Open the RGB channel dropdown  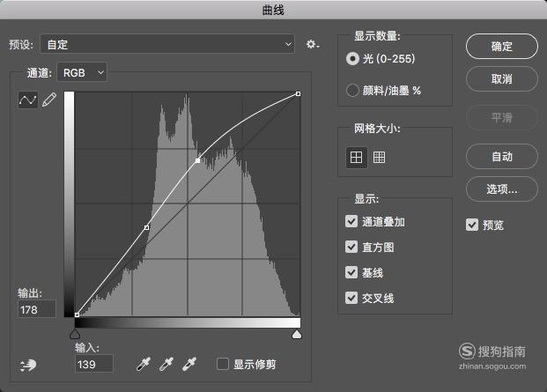pyautogui.click(x=82, y=72)
